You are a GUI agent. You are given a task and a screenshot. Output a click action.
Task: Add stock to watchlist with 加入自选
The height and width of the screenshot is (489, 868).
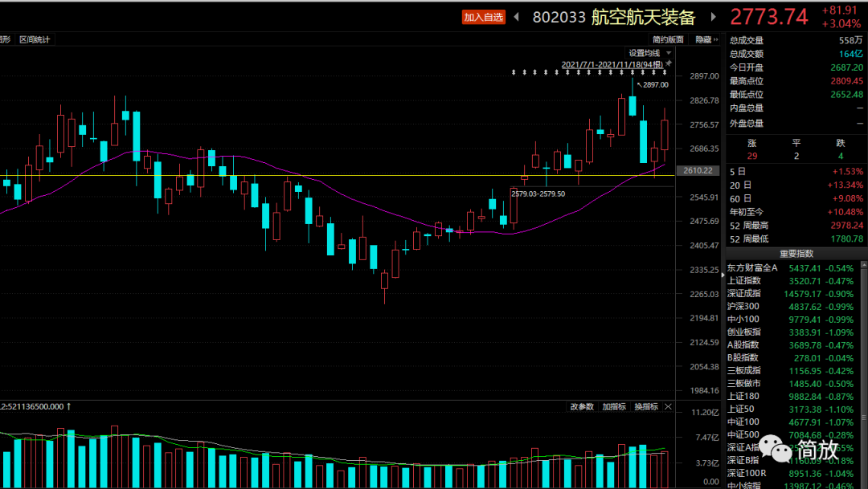pos(481,17)
